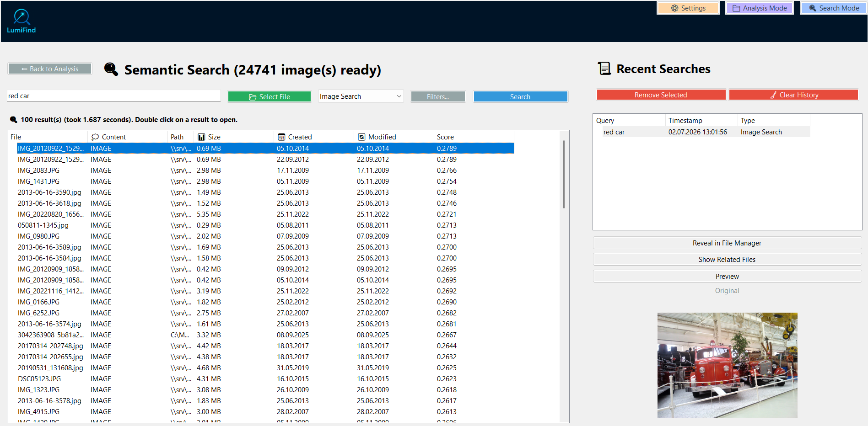Select result IMG_0980.JPG
The height and width of the screenshot is (426, 868).
(x=265, y=236)
